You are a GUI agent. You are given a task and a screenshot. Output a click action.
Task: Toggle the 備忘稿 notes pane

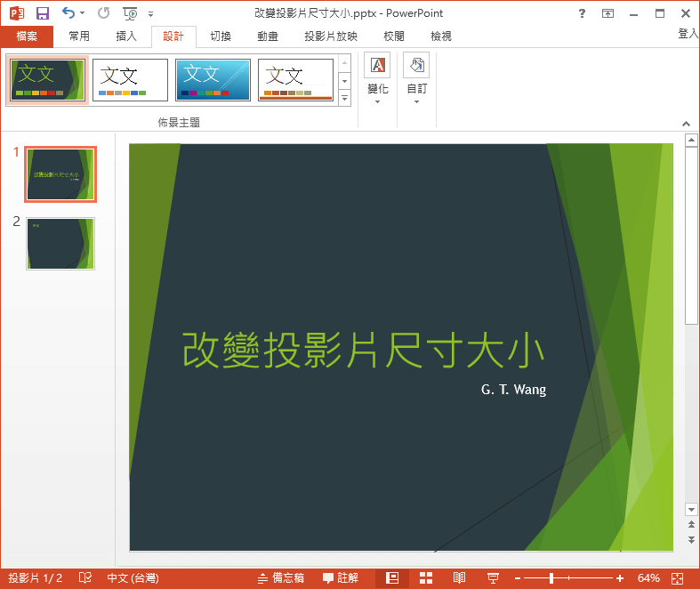280,578
